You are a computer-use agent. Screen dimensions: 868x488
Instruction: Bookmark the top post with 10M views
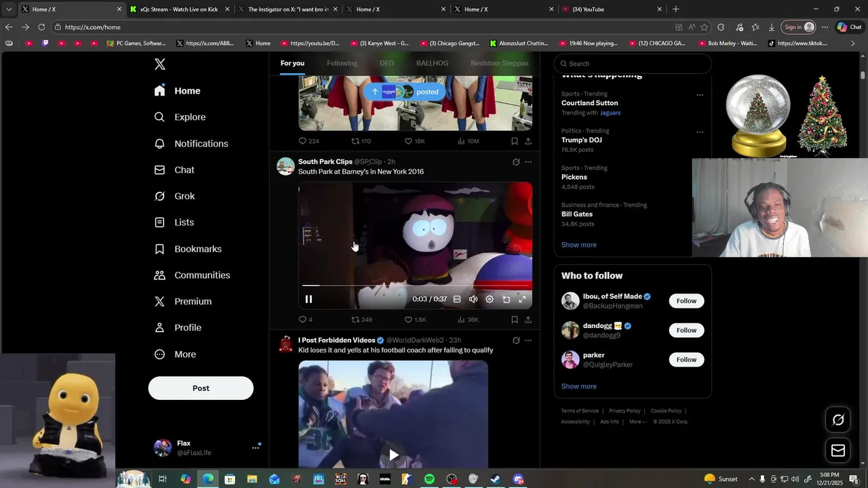tap(515, 141)
